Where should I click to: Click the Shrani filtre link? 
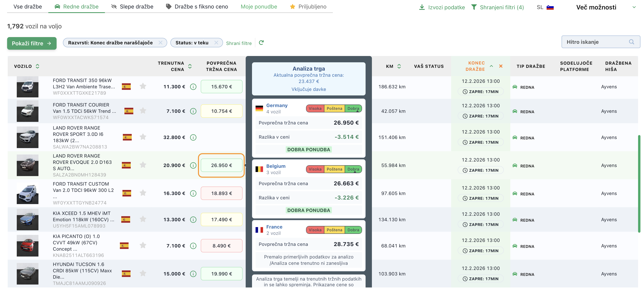[x=239, y=43]
